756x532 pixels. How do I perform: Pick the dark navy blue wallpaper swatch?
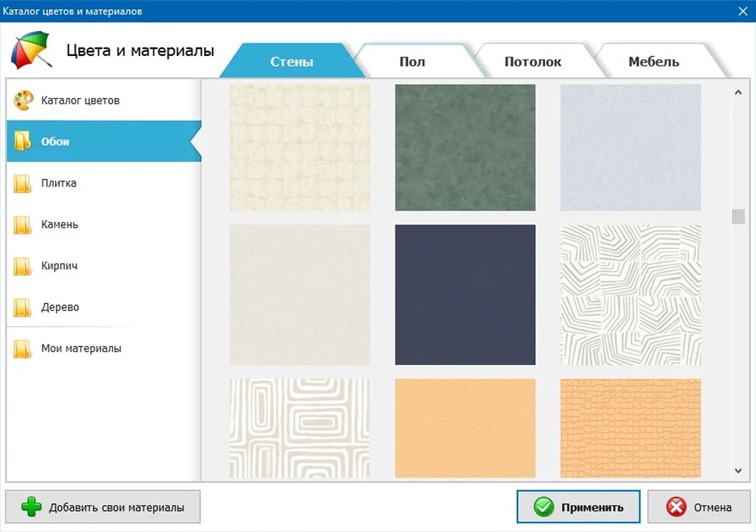click(x=465, y=295)
